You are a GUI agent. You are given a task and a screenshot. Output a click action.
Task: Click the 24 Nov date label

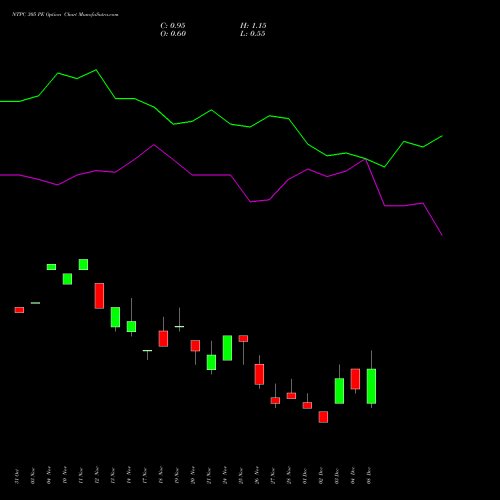pos(225,476)
